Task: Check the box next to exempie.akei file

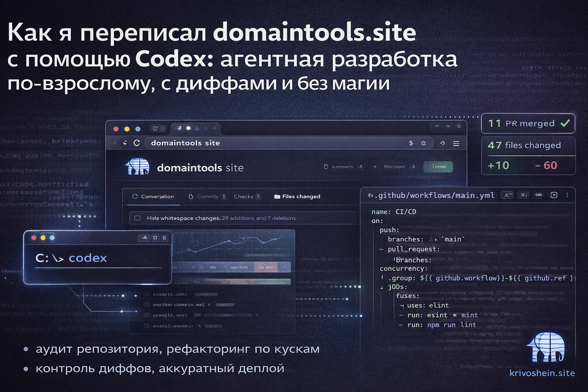Action: coord(146,315)
